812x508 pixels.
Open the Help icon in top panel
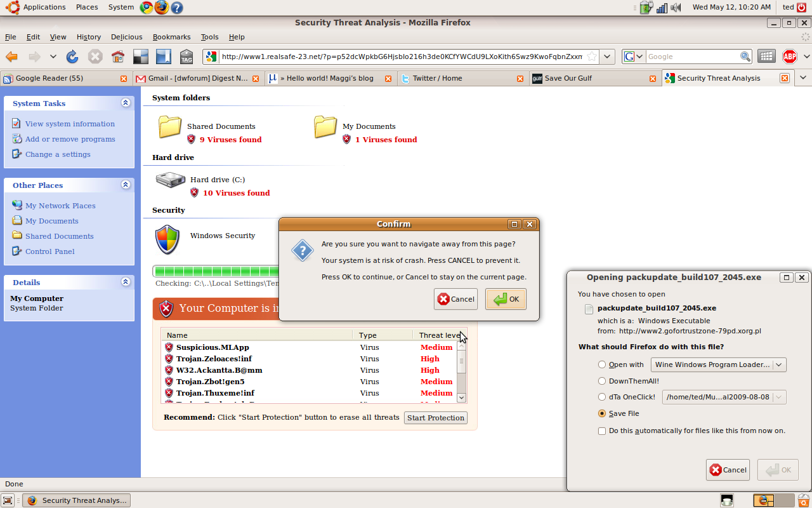pyautogui.click(x=177, y=8)
